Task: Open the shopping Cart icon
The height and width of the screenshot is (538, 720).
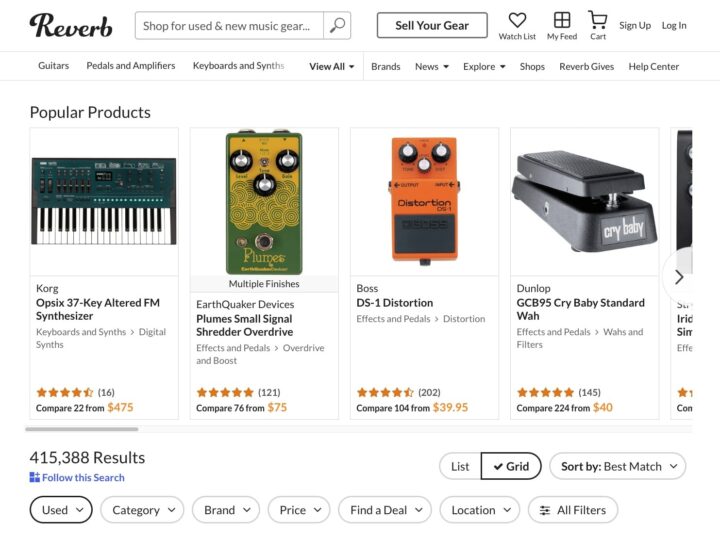Action: click(598, 20)
